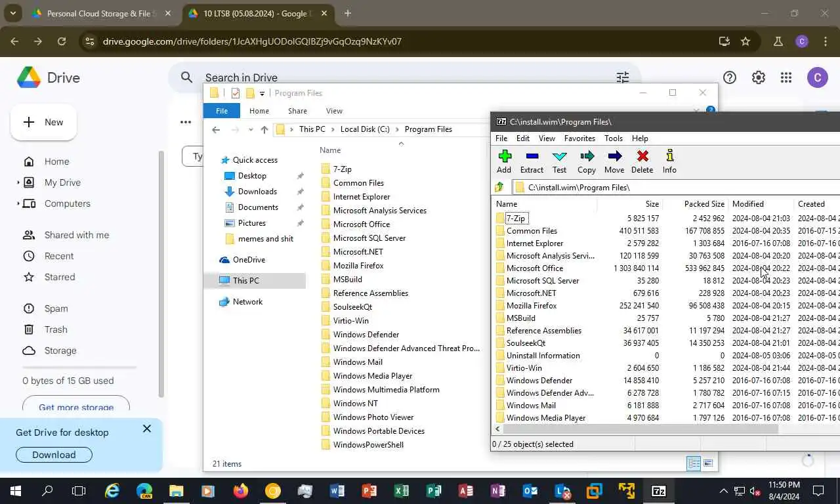Viewport: 840px width, 504px height.
Task: Open Outlook from the taskbar
Action: (x=530, y=490)
